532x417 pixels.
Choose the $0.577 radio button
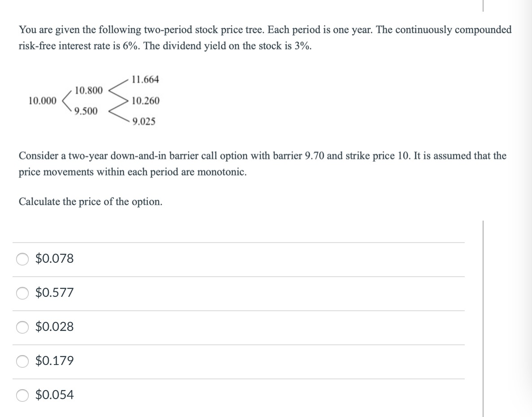(22, 293)
